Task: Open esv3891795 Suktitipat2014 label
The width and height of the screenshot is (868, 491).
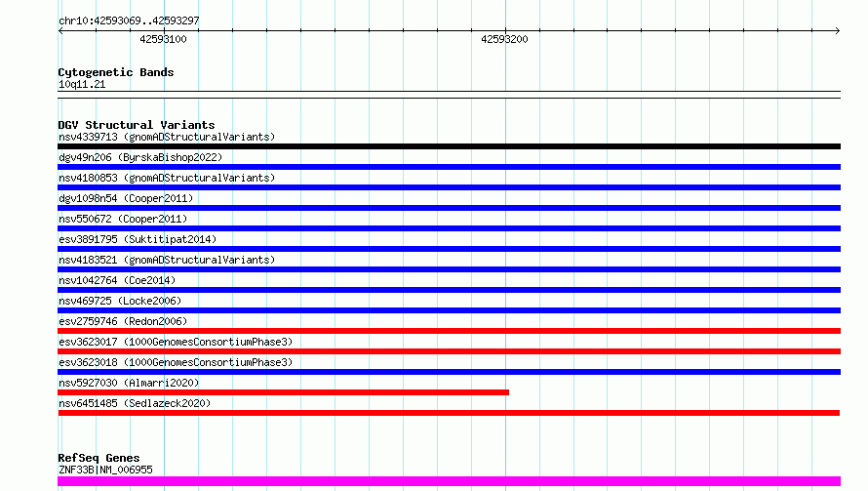Action: coord(138,239)
